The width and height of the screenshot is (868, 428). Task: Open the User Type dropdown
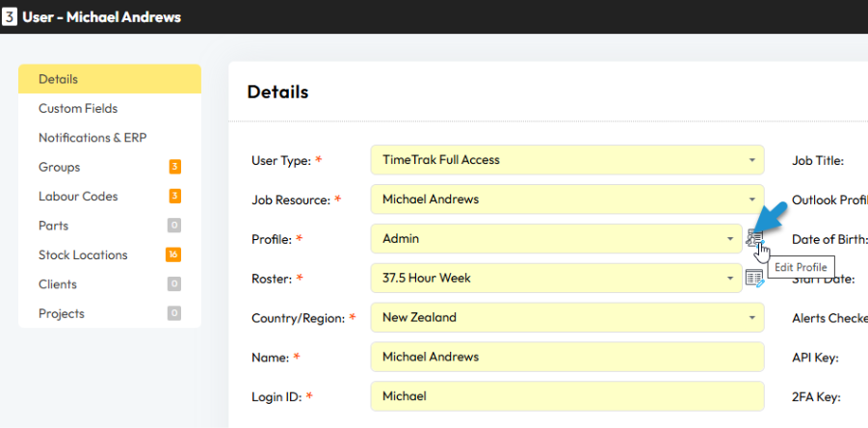(x=566, y=160)
